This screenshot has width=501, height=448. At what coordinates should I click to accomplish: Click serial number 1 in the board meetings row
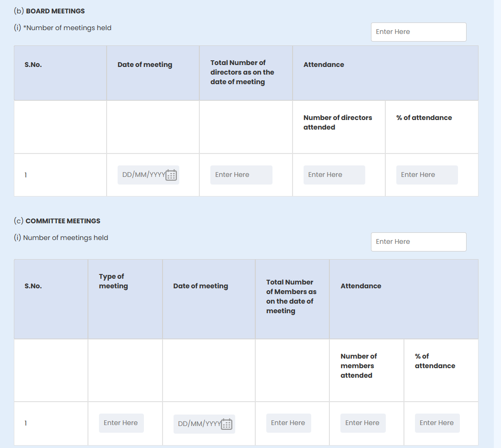point(26,175)
